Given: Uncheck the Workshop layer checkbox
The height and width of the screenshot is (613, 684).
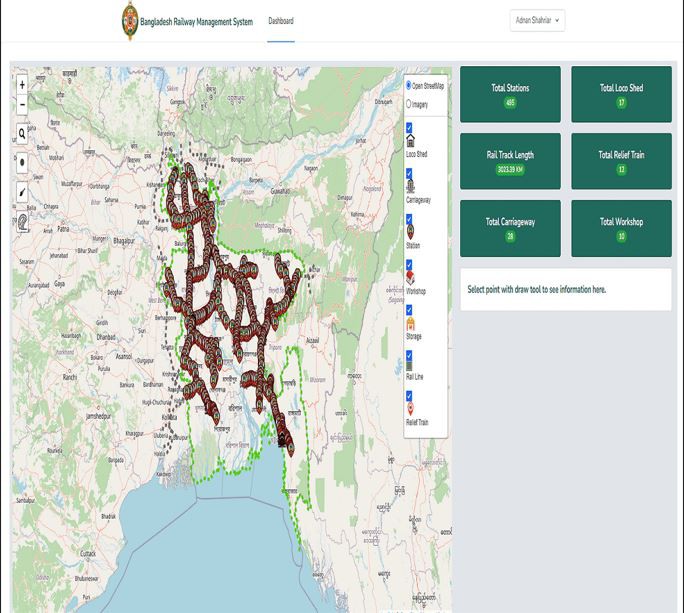Looking at the screenshot, I should [x=409, y=265].
